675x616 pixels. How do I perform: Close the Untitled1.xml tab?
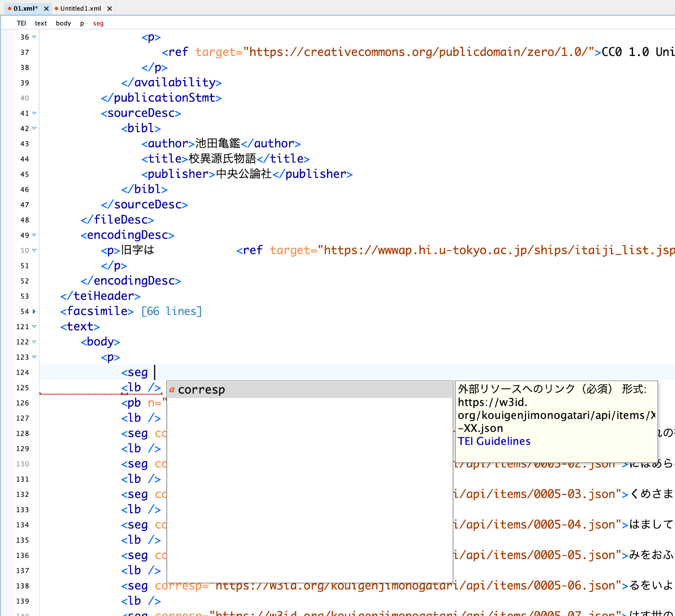(x=109, y=9)
